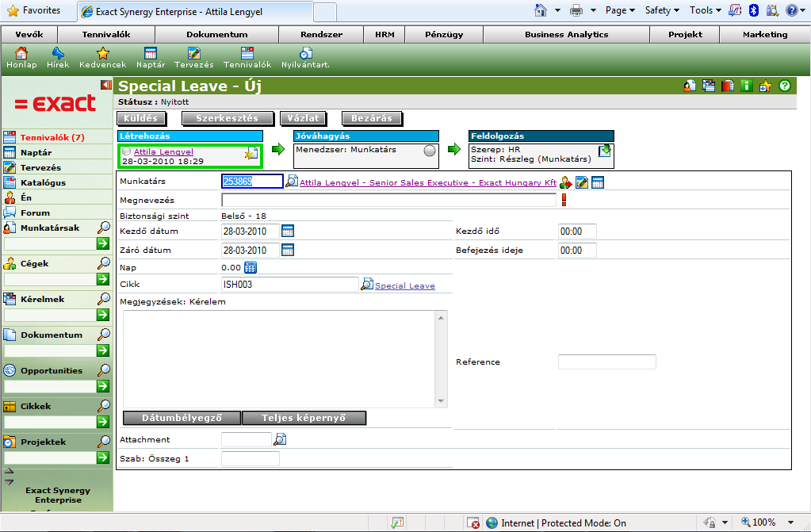Viewport: 811px width, 532px height.
Task: Expand sidebar scroll-up triangle
Action: pos(10,471)
